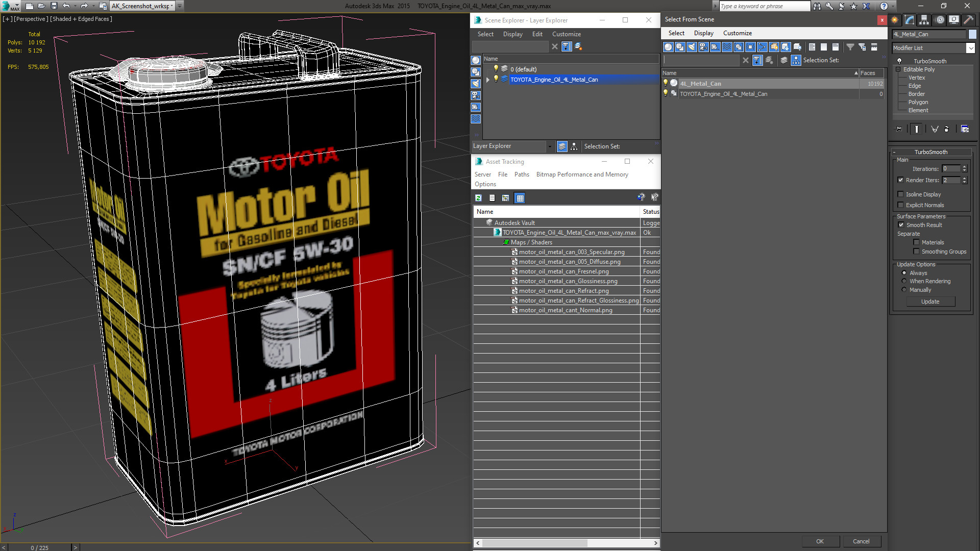The width and height of the screenshot is (980, 551).
Task: Open Paths menu in Asset Tracking
Action: [521, 174]
